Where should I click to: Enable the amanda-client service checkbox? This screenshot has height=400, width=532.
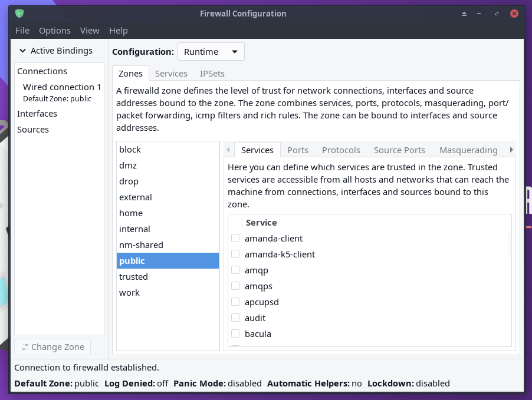(x=235, y=239)
